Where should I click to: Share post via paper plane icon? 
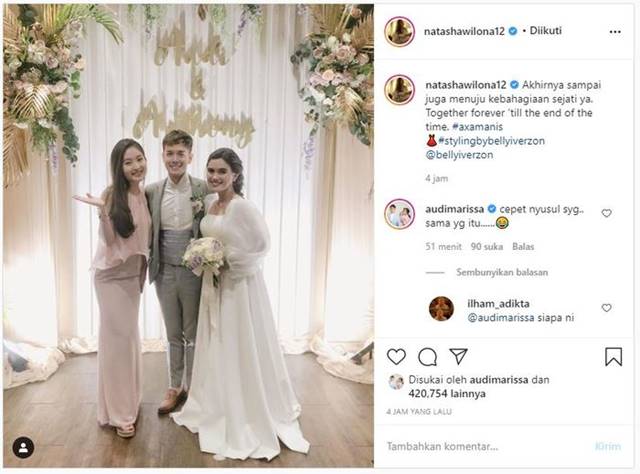(x=458, y=356)
